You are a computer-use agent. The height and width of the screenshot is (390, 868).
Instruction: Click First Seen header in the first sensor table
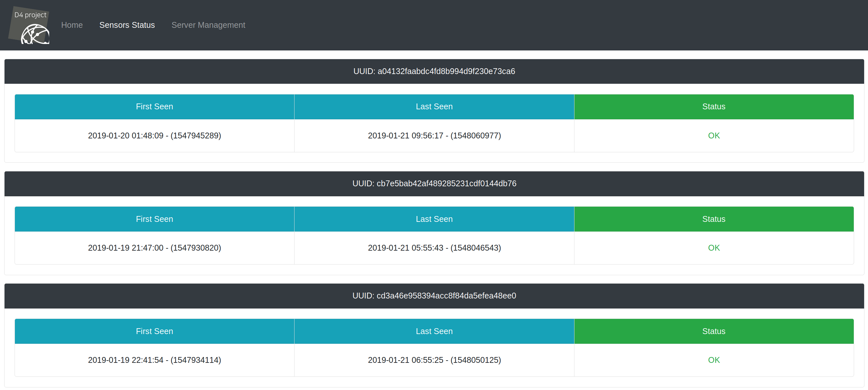coord(154,107)
